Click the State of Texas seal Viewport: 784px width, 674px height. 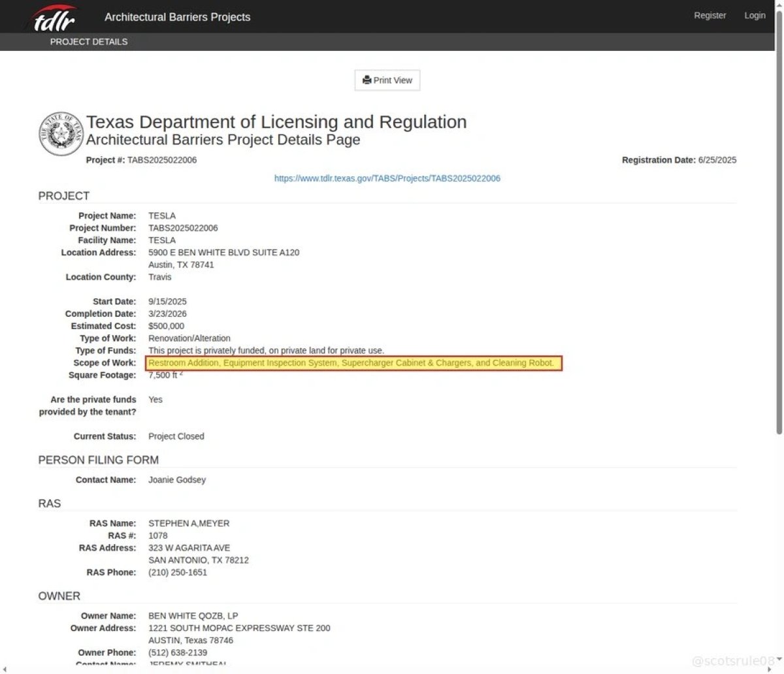click(61, 133)
